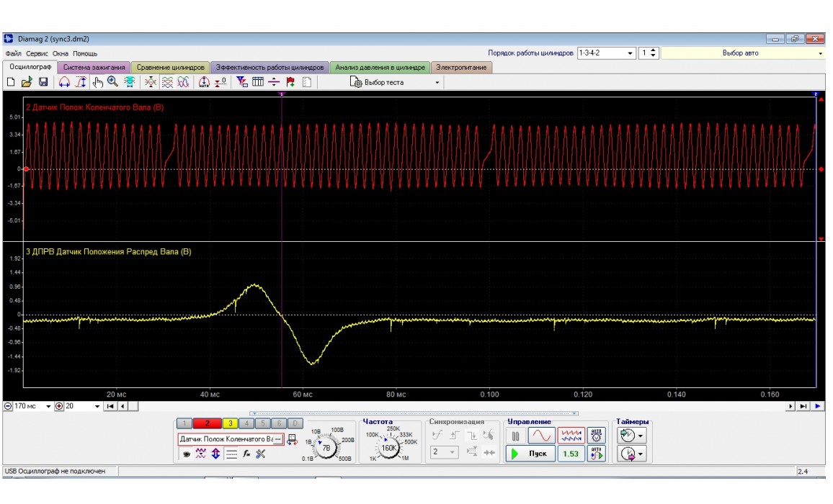The height and width of the screenshot is (504, 833).
Task: Select the zoom magnifier tool
Action: pos(113,83)
